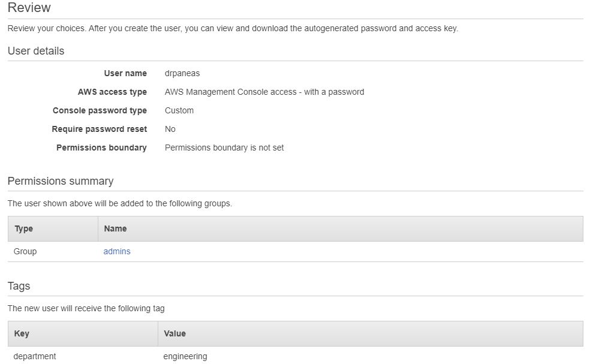Click the User details section heading

(36, 51)
